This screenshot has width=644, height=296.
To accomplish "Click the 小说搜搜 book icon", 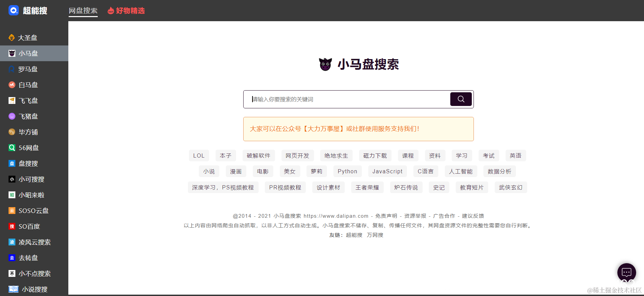I will (14, 289).
